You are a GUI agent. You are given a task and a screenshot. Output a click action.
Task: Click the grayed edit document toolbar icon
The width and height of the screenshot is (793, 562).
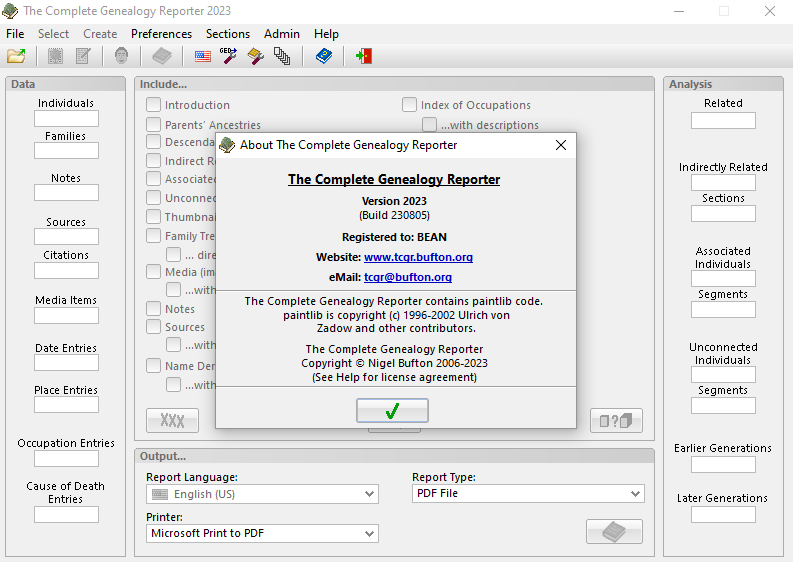coord(83,56)
